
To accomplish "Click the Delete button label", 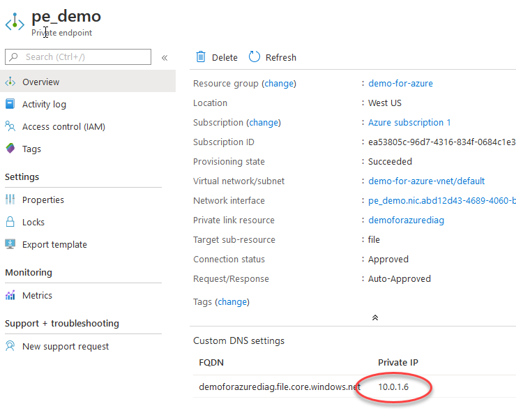I will 225,57.
